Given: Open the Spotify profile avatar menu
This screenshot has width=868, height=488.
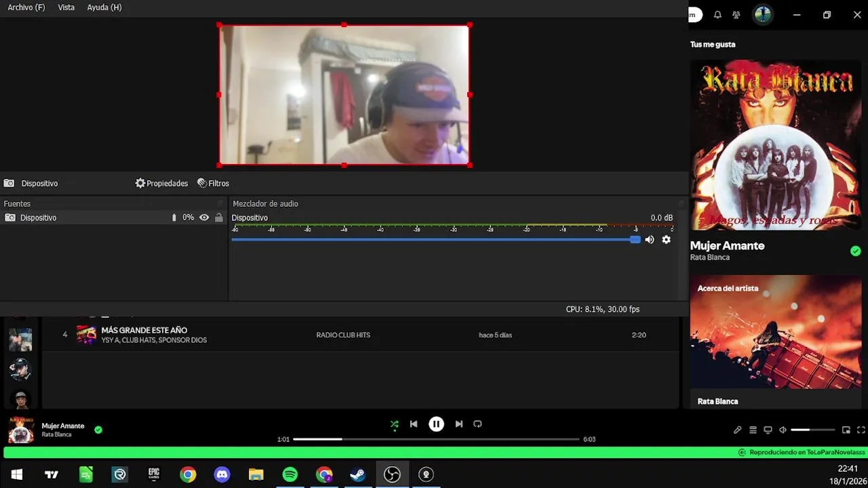Looking at the screenshot, I should click(x=763, y=15).
